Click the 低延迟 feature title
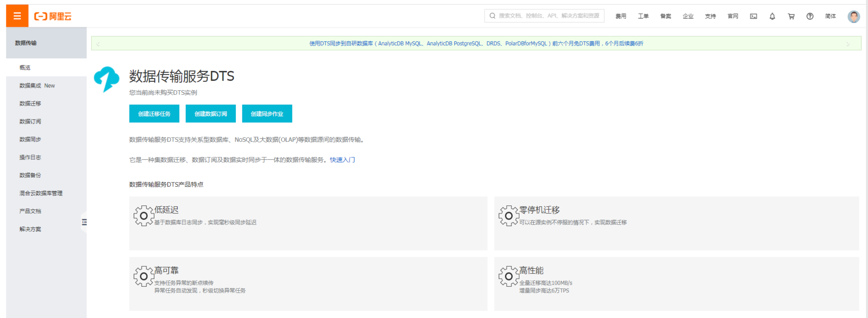This screenshot has height=318, width=868. [x=166, y=210]
